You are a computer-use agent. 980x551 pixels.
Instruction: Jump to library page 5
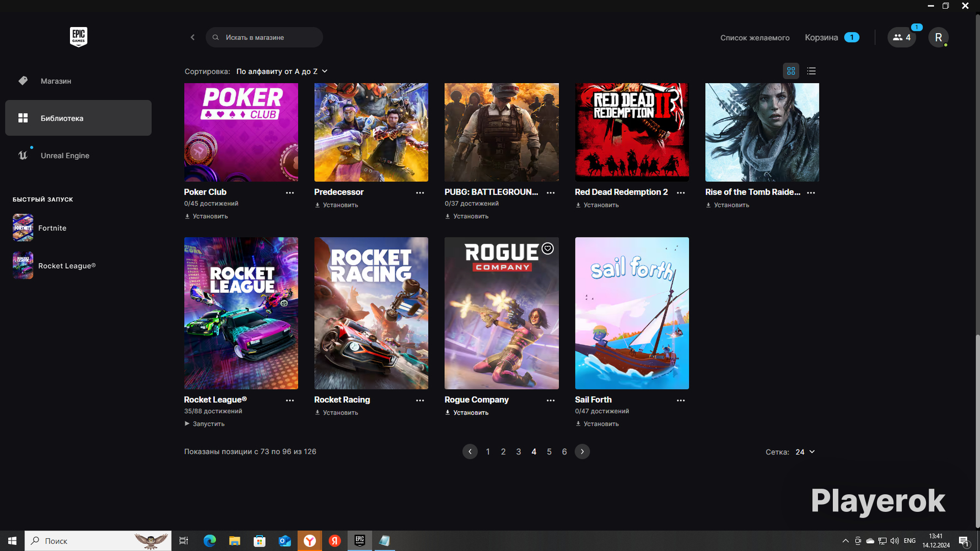[549, 452]
